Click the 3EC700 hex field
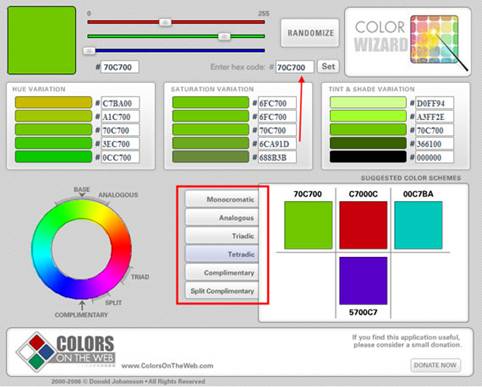The width and height of the screenshot is (482, 387). 120,144
